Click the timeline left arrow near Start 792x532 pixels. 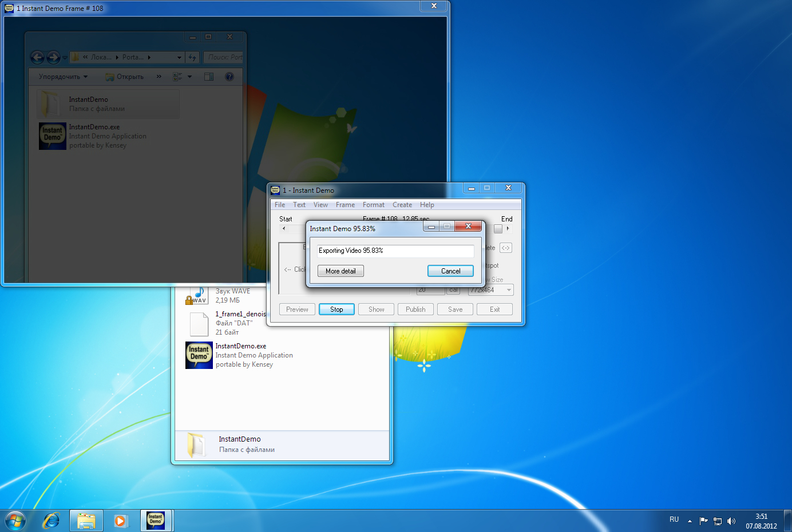(x=284, y=228)
